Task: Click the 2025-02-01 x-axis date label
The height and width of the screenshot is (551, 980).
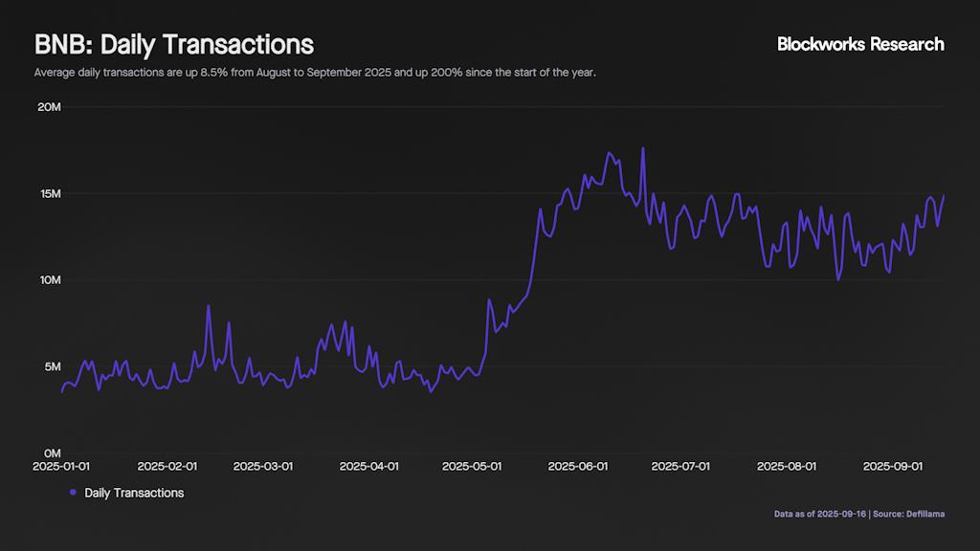Action: point(167,467)
